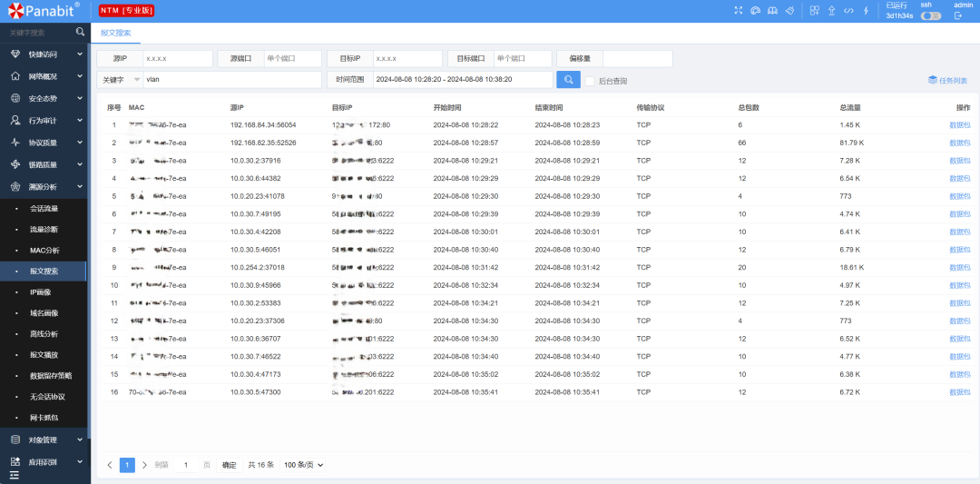Click total traffic value 81.79 K
This screenshot has width=980, height=484.
click(x=852, y=143)
